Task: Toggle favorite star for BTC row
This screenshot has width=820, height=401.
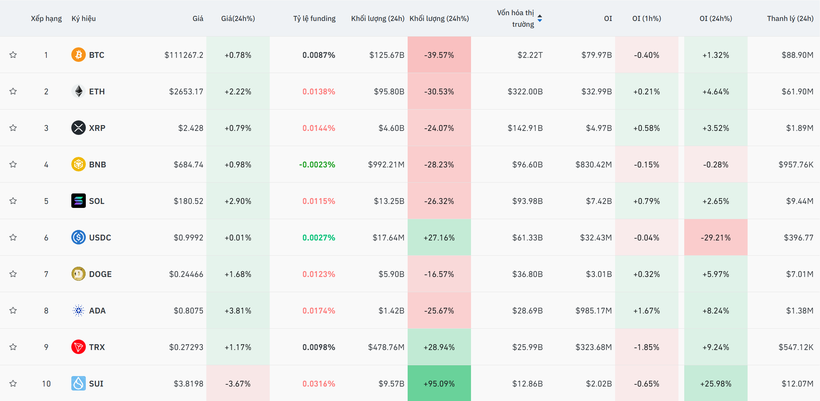Action: 13,55
